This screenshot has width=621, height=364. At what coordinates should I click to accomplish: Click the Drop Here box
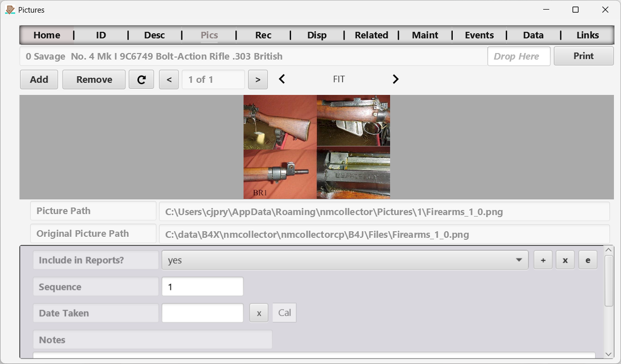click(x=519, y=56)
